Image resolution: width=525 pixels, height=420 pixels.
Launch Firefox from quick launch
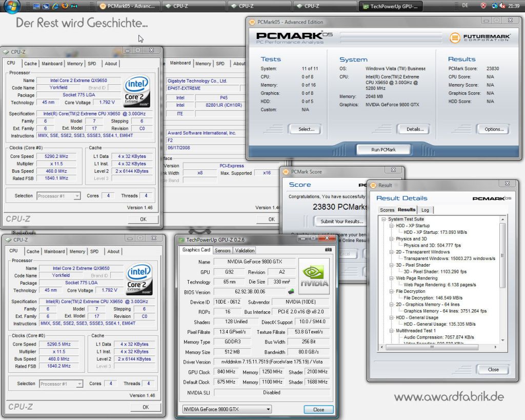65,6
